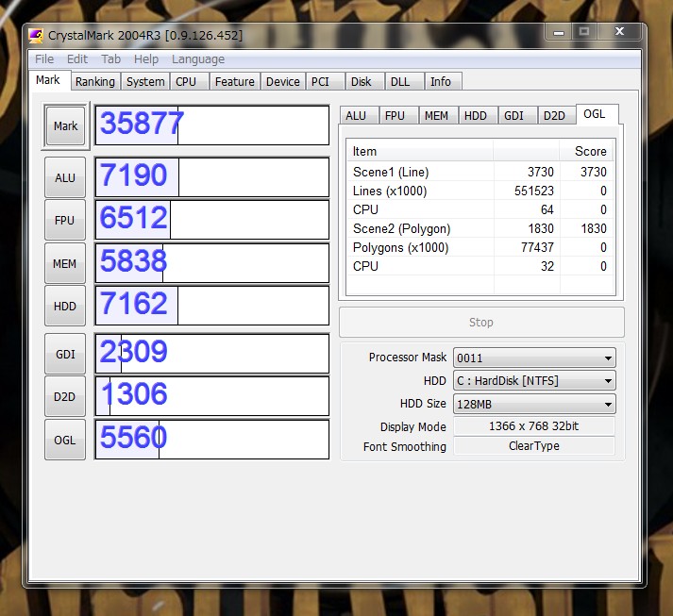The width and height of the screenshot is (673, 616).
Task: Open the Edit menu
Action: 77,59
